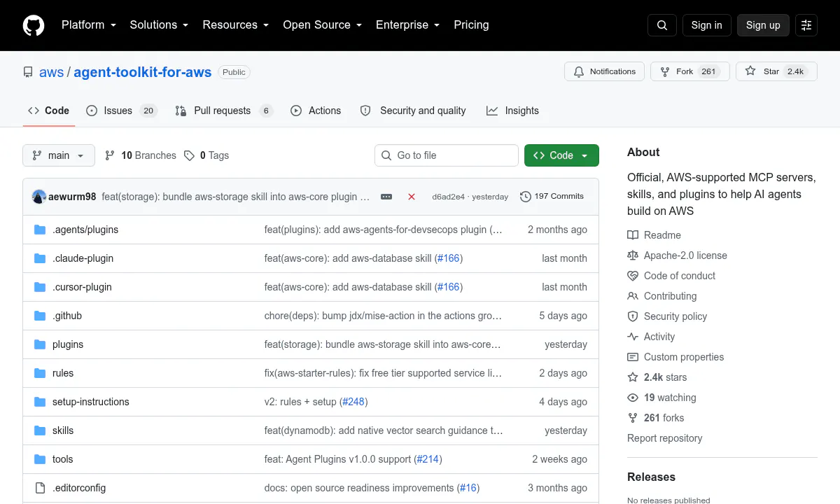Open the Pull requests tab

(x=223, y=111)
